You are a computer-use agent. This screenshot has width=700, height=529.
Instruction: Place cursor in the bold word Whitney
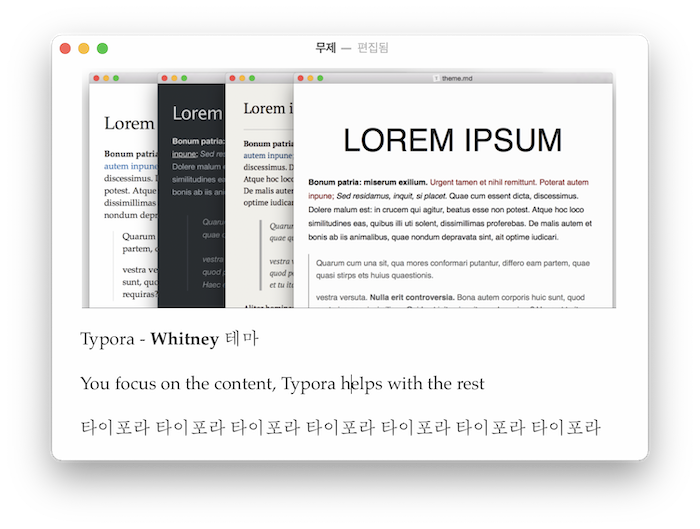tap(184, 339)
